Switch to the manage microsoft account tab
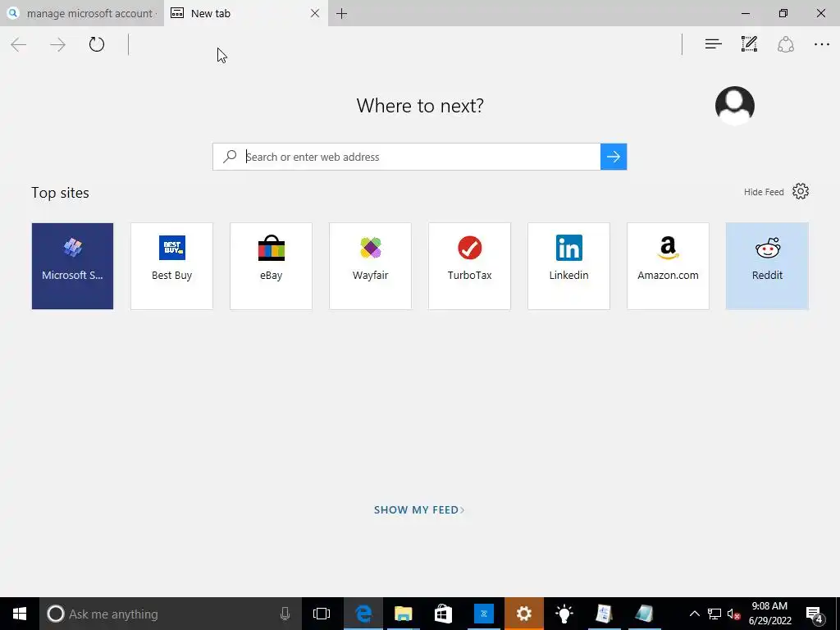 (x=82, y=13)
